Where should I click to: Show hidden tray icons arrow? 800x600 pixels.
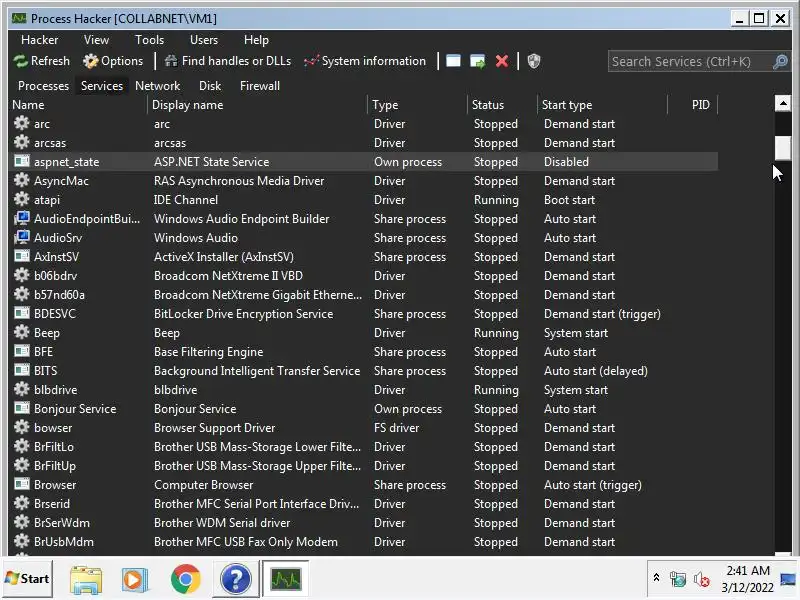(x=656, y=578)
